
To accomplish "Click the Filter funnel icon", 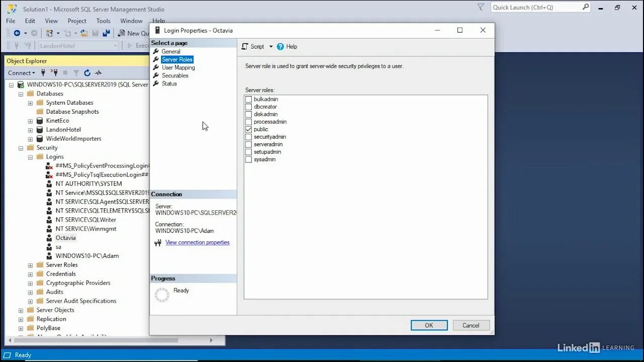I will pos(76,73).
